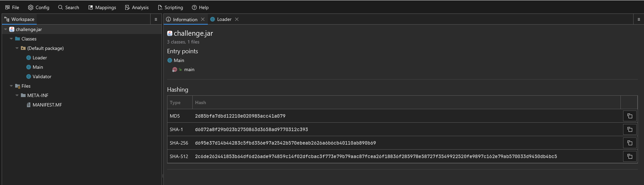
Task: Collapse the META-INF folder
Action: point(17,95)
